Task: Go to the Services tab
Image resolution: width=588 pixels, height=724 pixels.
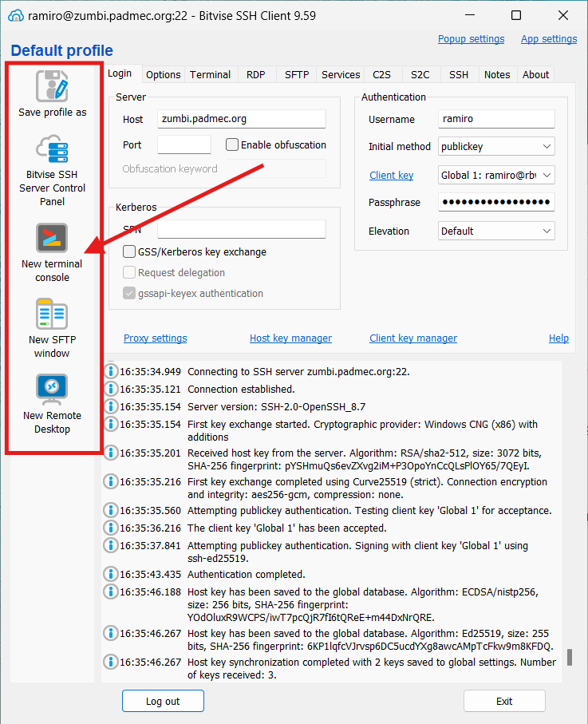Action: coord(341,75)
